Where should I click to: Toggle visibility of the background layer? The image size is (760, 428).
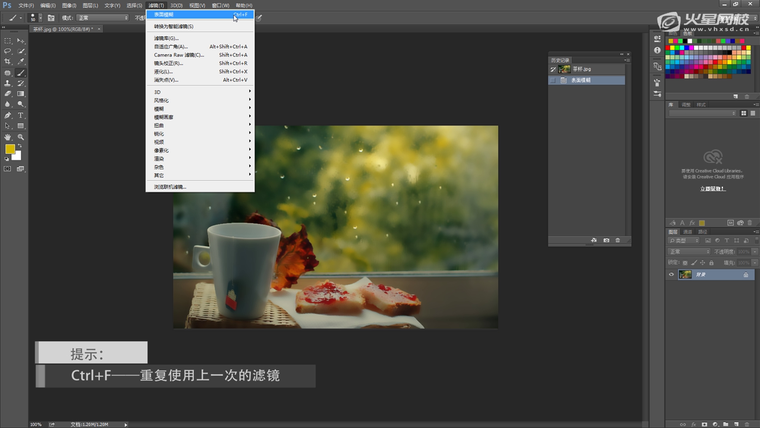click(x=671, y=275)
